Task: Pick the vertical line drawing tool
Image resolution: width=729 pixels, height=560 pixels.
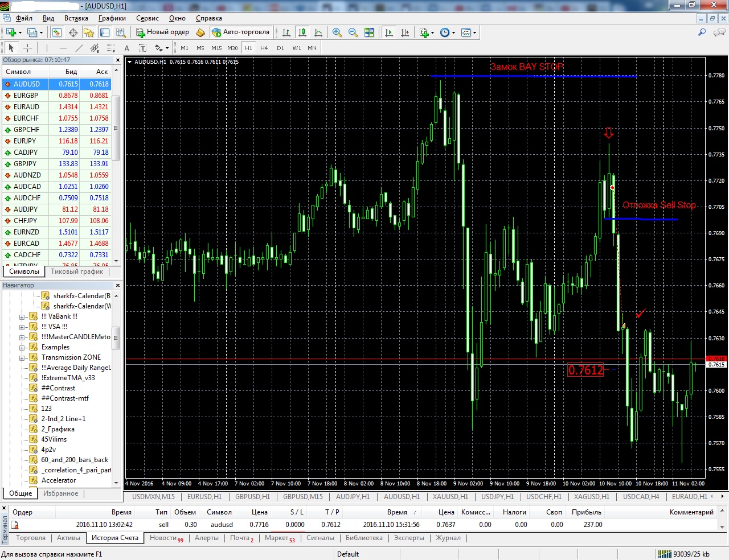Action: (47, 48)
